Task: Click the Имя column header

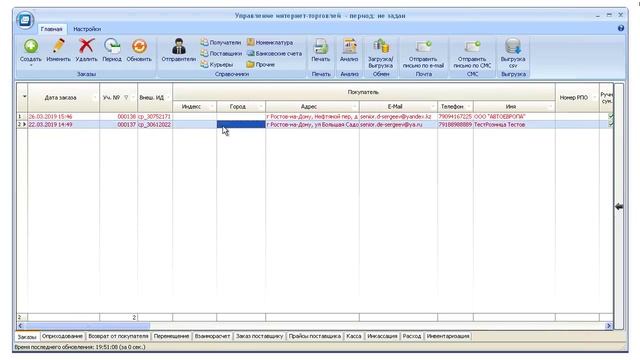Action: 514,107
